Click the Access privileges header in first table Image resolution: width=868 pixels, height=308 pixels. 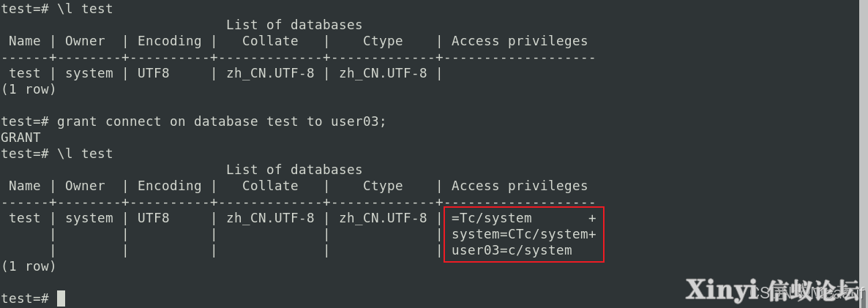[x=519, y=42]
